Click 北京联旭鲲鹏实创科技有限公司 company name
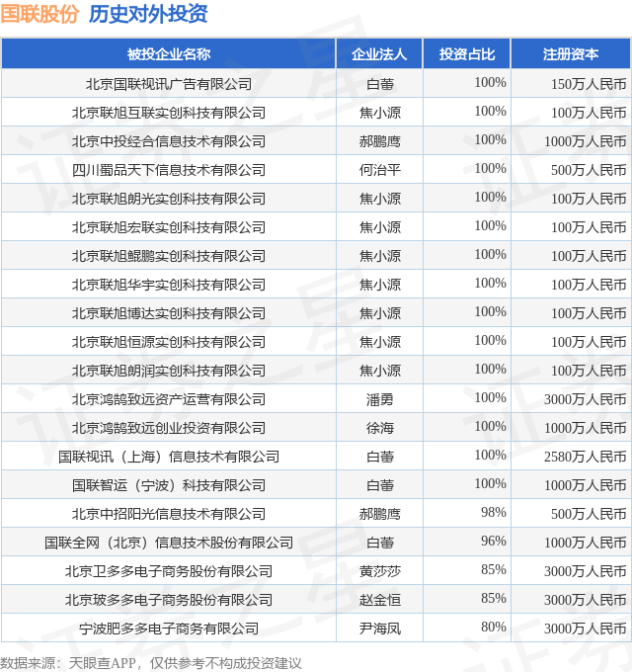The width and height of the screenshot is (632, 672). [x=169, y=256]
